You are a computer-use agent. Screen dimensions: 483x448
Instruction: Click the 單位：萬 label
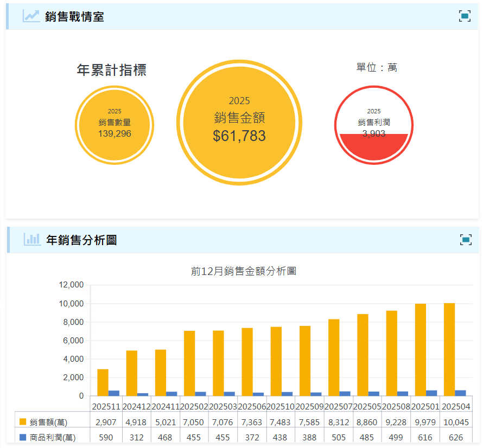pyautogui.click(x=377, y=67)
